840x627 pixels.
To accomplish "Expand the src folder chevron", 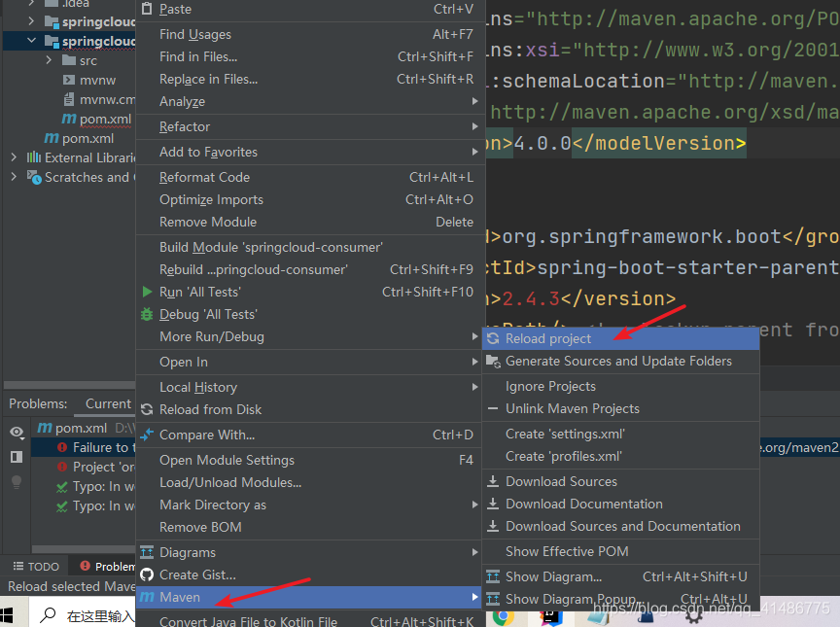I will click(x=49, y=60).
